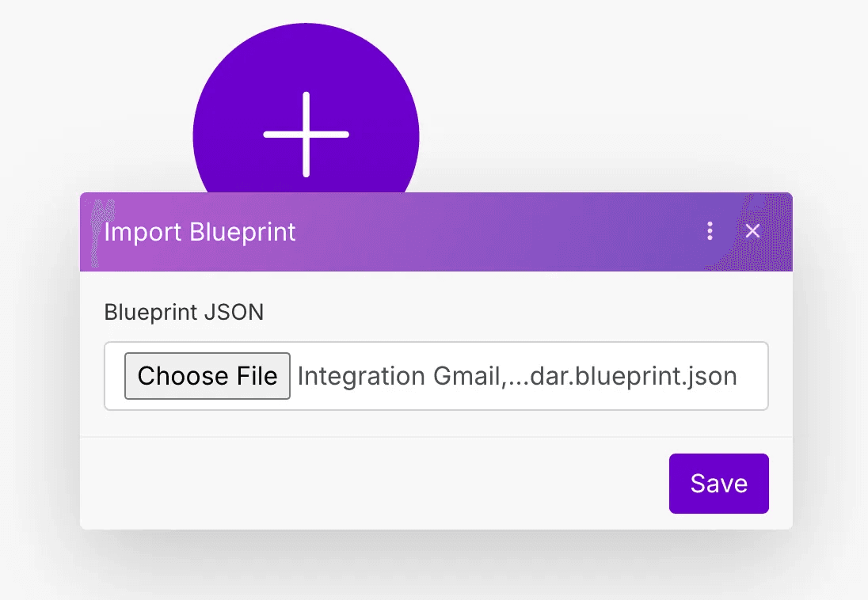Click blank dialog space right of Blueprint JSON label
Viewport: 868px width, 600px height.
coord(515,313)
